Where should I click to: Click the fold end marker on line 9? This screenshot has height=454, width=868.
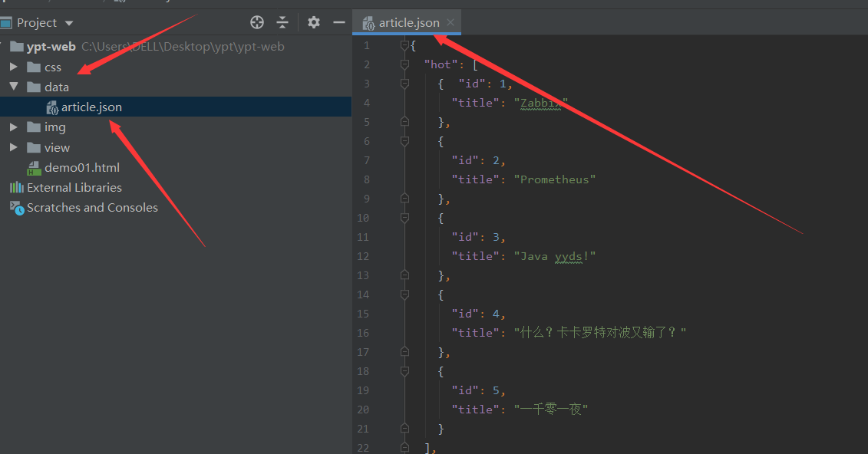pyautogui.click(x=404, y=199)
